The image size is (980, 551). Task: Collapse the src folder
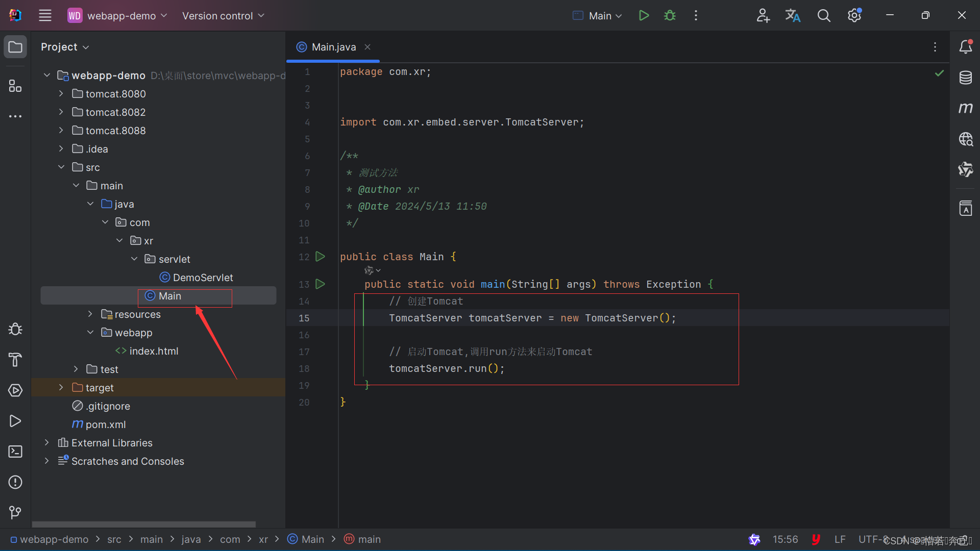pos(61,167)
